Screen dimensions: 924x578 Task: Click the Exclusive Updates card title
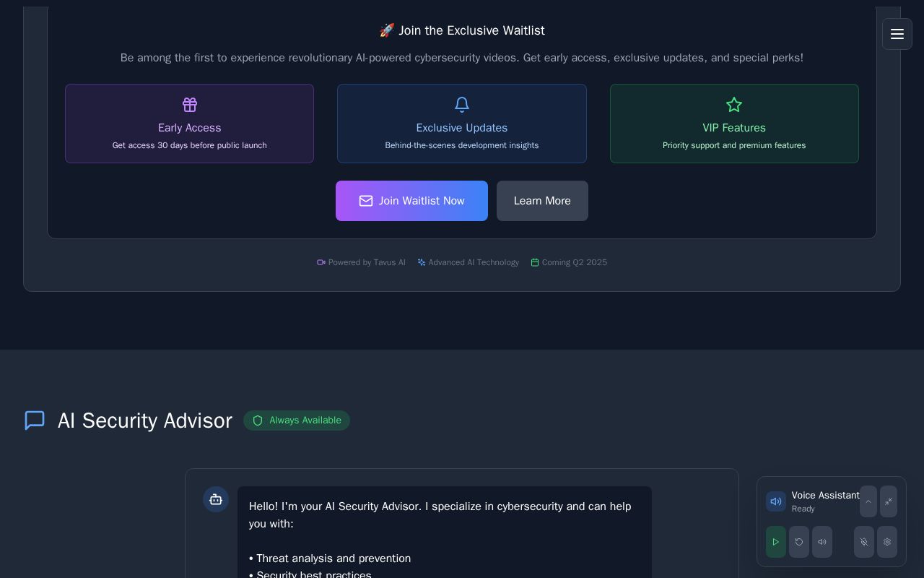462,128
